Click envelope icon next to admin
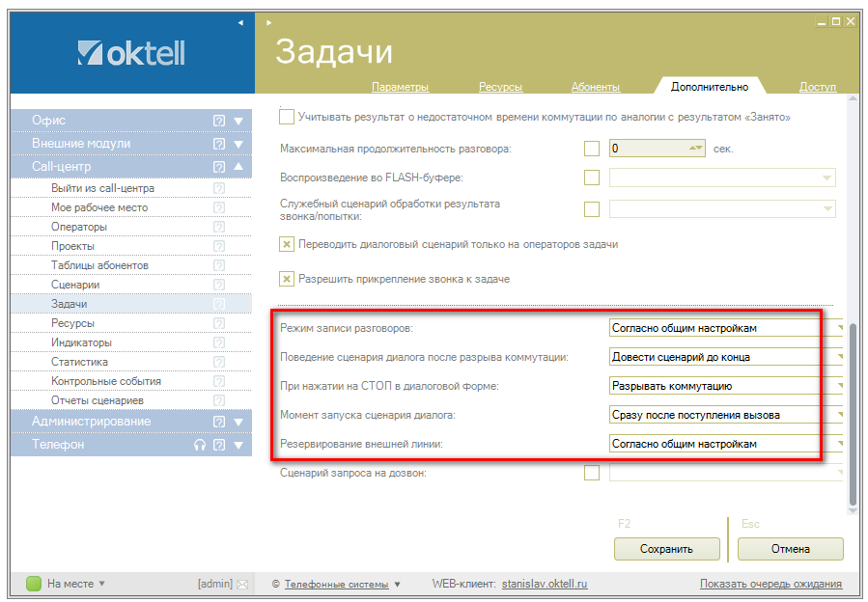This screenshot has height=602, width=868. [x=242, y=584]
